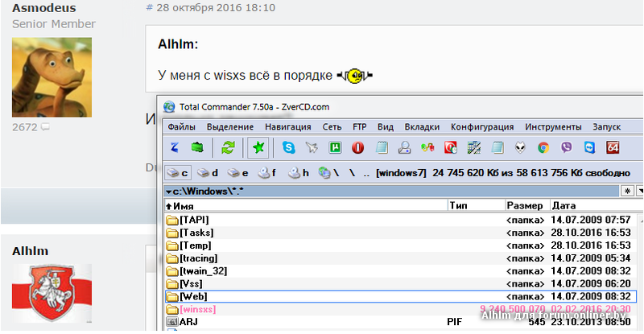Viewport: 644px width, 334px height.
Task: Open the first notepad icon in toolbar
Action: (x=382, y=147)
